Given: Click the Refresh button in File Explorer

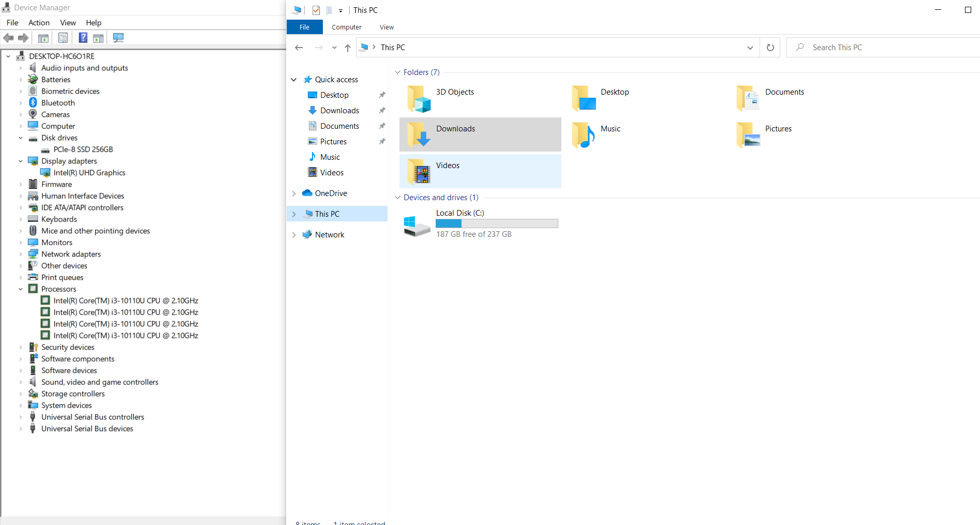Looking at the screenshot, I should pos(770,48).
